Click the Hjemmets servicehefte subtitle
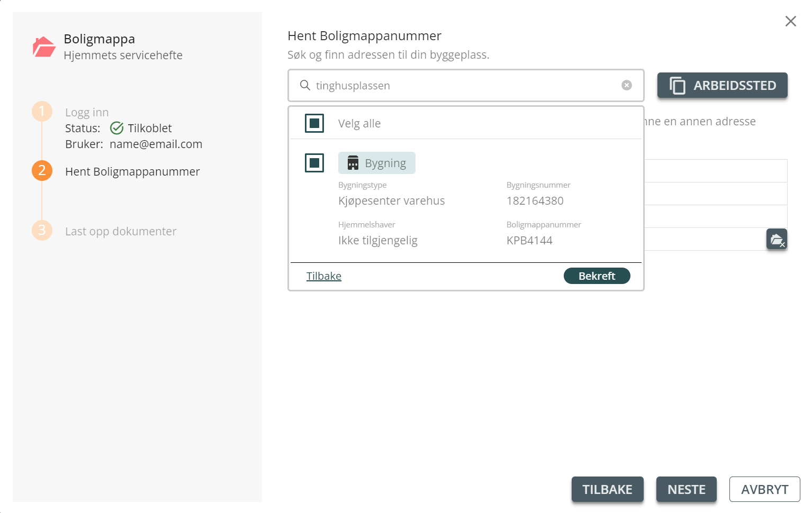Screen dimensions: 812x513 123,56
